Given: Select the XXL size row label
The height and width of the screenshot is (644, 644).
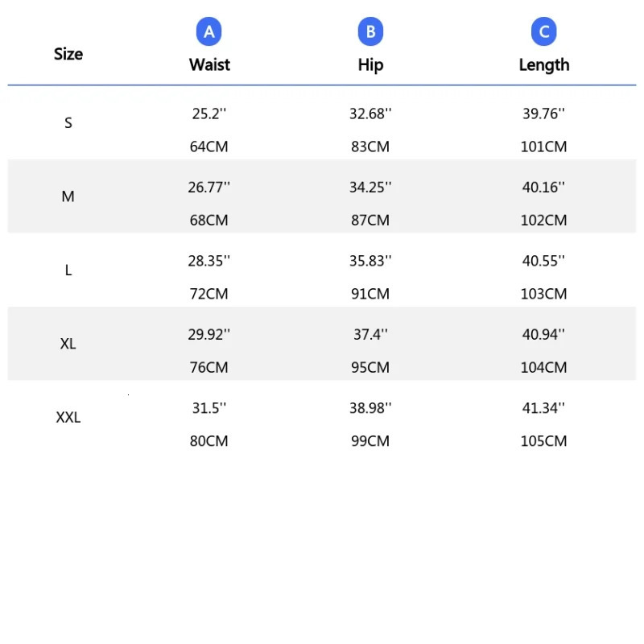Looking at the screenshot, I should point(68,418).
